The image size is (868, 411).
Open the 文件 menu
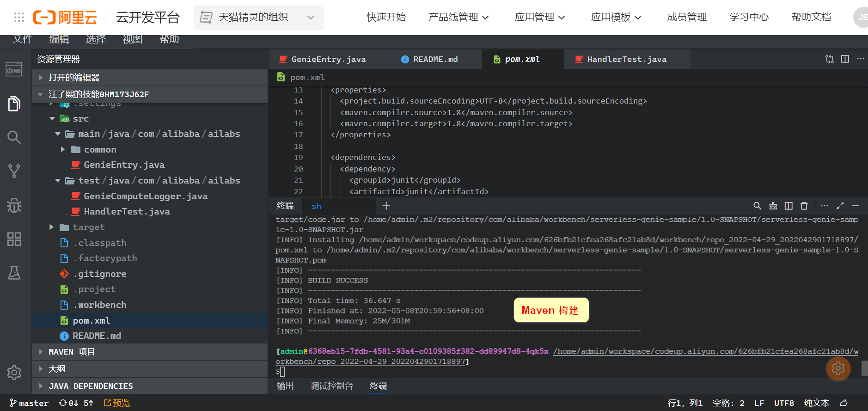[x=22, y=40]
